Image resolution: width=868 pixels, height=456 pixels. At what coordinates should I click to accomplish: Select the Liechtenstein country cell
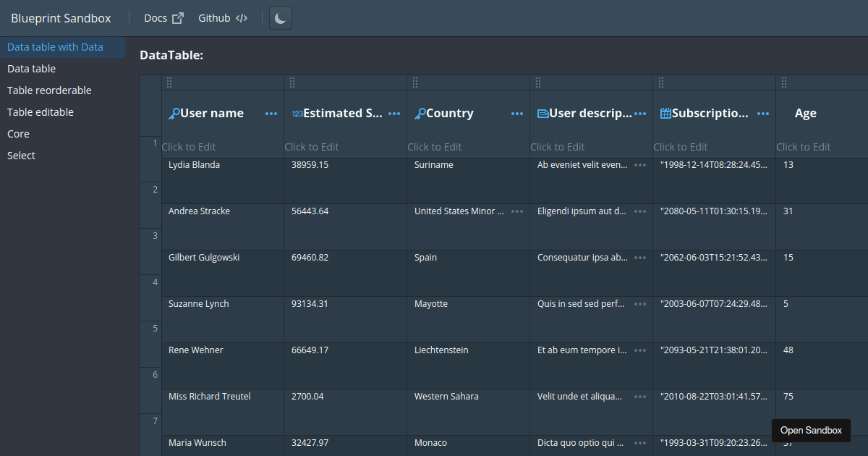pyautogui.click(x=469, y=366)
